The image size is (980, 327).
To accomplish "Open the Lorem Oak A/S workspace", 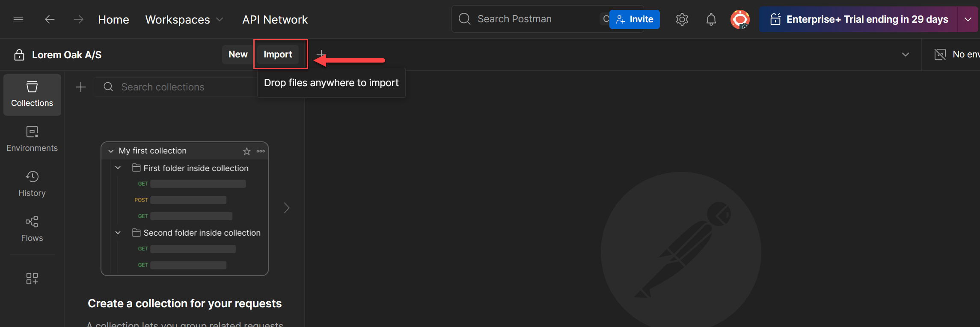I will click(x=67, y=55).
